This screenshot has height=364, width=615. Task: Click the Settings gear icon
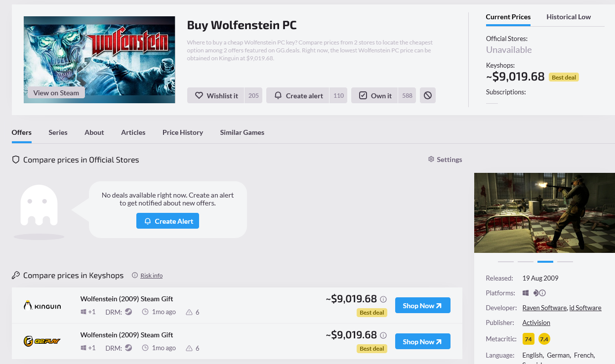click(x=431, y=160)
